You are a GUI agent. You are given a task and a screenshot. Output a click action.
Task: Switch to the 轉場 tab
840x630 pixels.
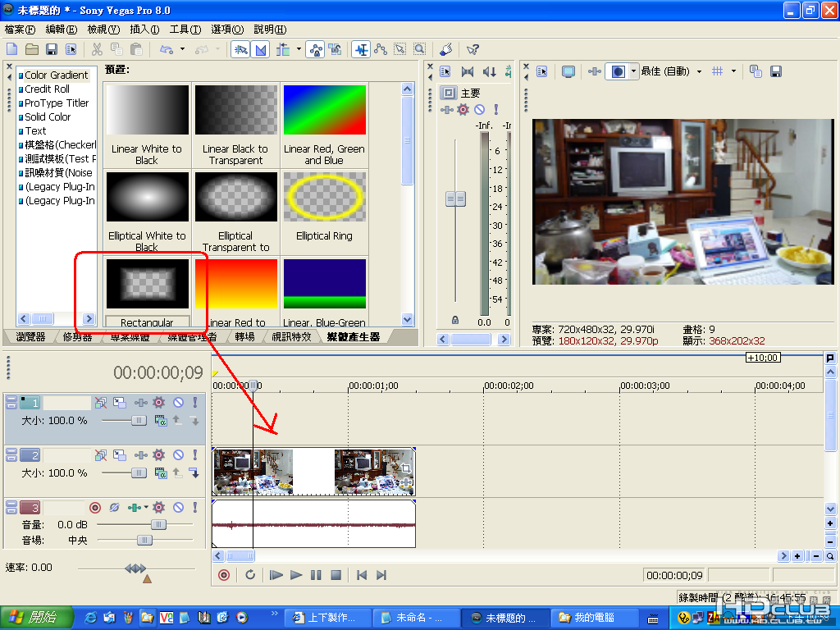tap(244, 336)
